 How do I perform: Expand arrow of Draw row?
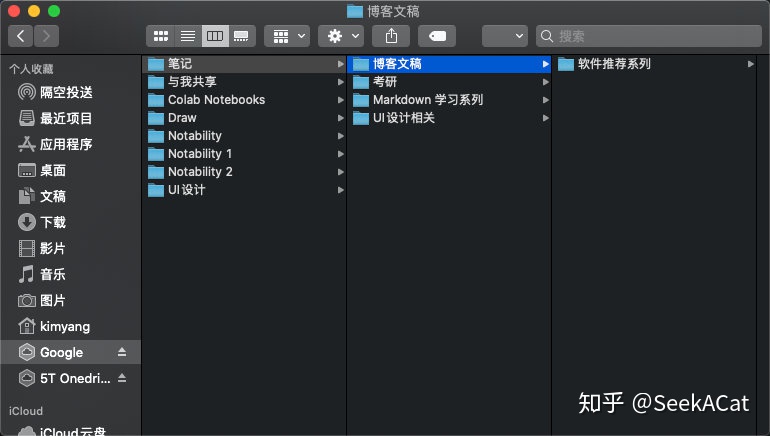pos(340,118)
